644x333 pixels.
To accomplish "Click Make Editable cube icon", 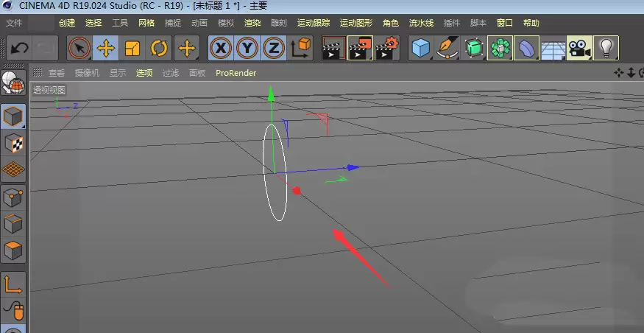I will pyautogui.click(x=13, y=116).
